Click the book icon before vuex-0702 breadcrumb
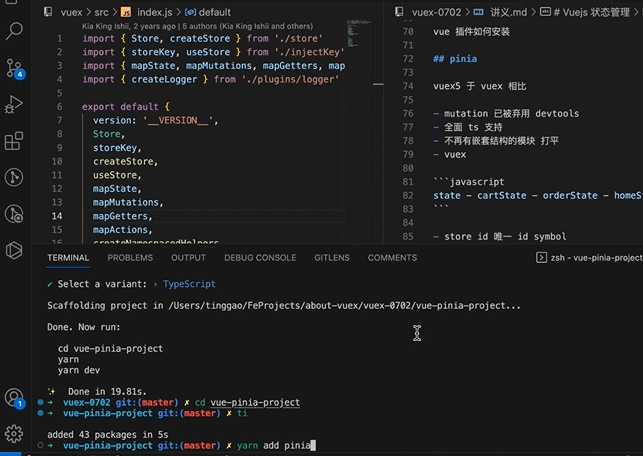The image size is (643, 456). tap(399, 12)
